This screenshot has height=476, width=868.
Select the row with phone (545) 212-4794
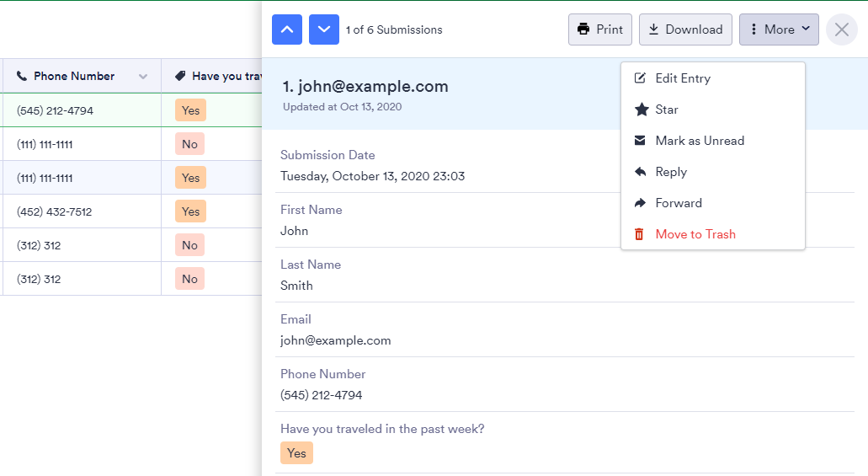point(55,110)
